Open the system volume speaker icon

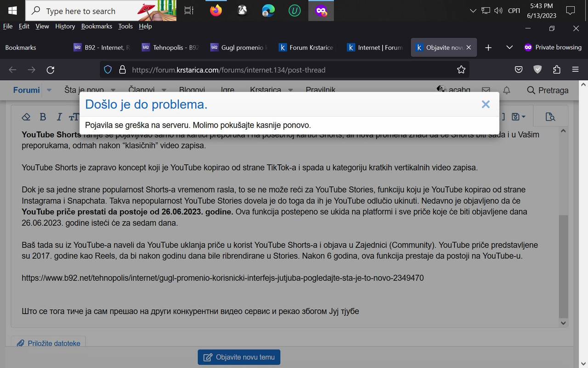(498, 11)
